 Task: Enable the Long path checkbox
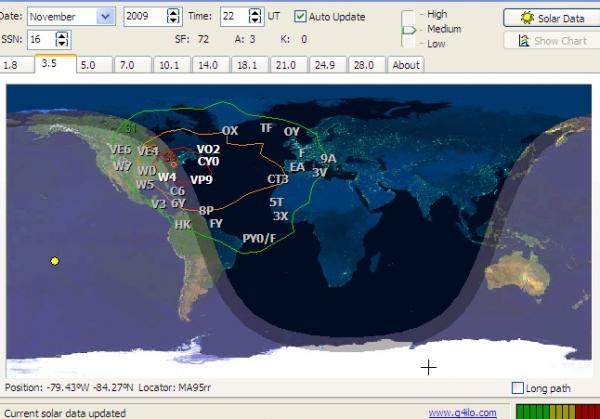tap(517, 388)
